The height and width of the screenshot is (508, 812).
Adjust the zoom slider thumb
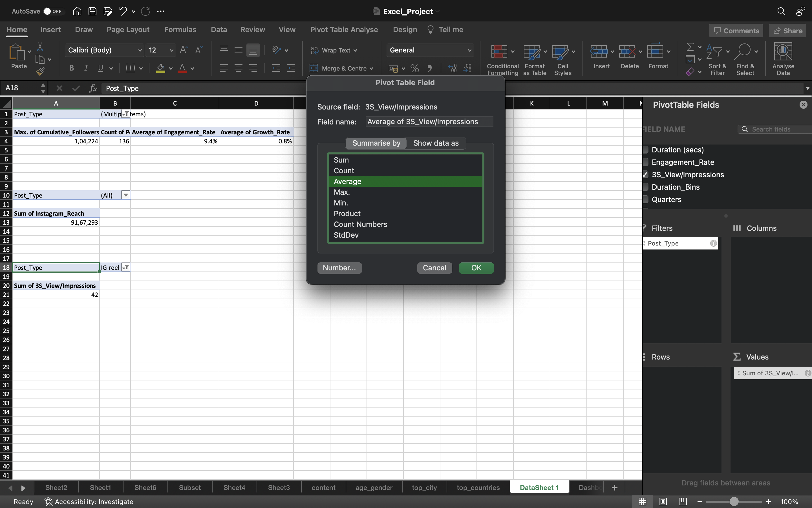point(734,502)
